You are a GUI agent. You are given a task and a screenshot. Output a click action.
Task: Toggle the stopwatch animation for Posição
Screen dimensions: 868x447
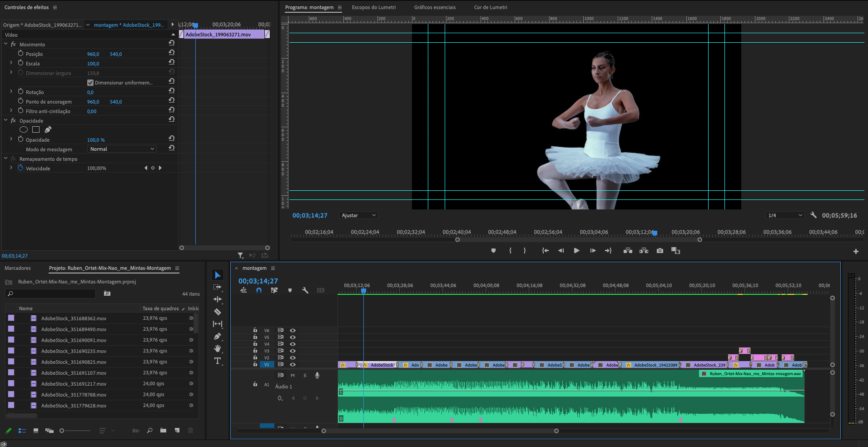coord(20,54)
